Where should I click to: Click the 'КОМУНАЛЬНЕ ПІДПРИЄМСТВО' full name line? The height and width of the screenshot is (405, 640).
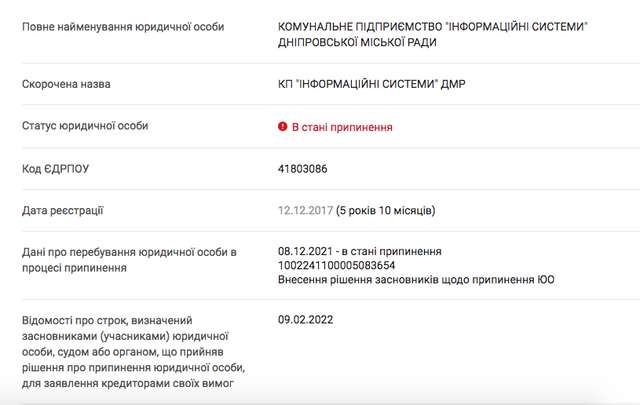pyautogui.click(x=432, y=22)
